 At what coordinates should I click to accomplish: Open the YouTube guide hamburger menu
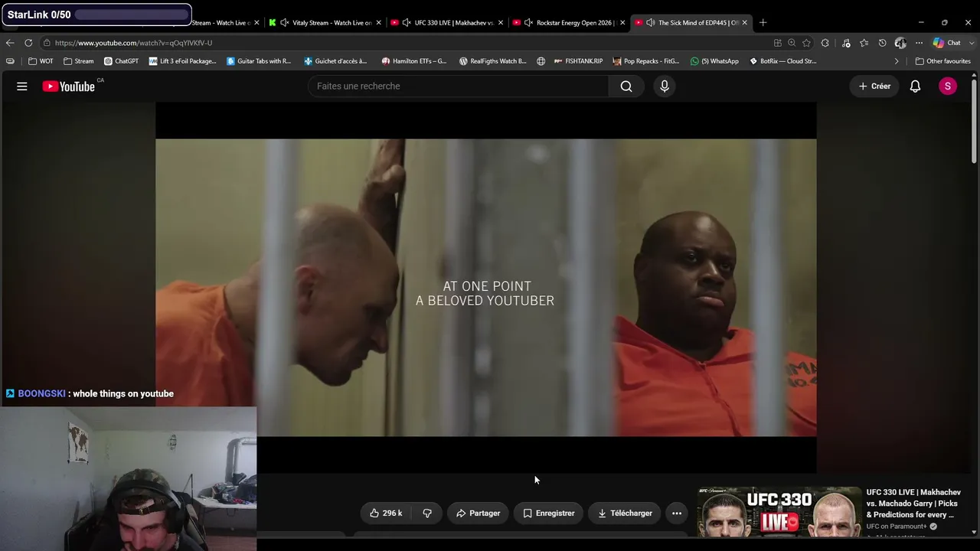tap(22, 86)
